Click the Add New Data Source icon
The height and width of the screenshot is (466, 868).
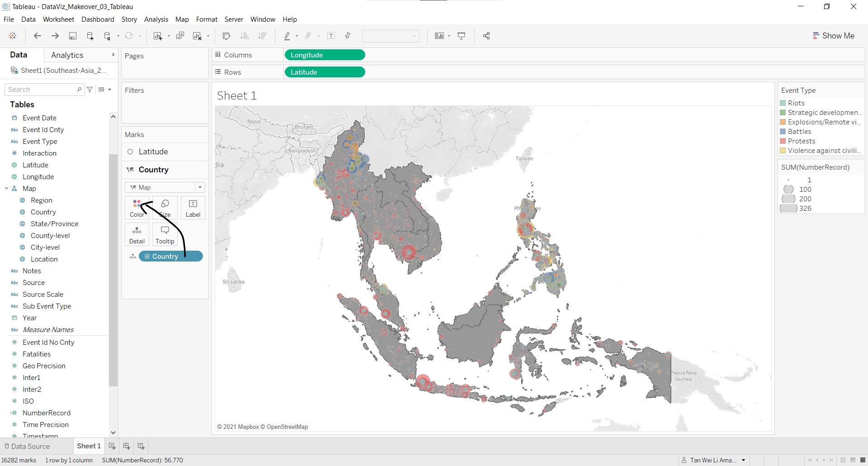[x=90, y=36]
